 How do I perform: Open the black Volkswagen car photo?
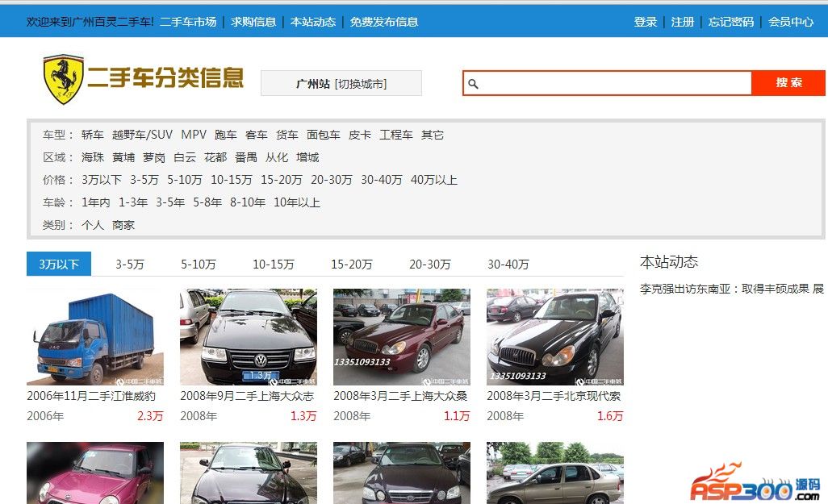249,337
